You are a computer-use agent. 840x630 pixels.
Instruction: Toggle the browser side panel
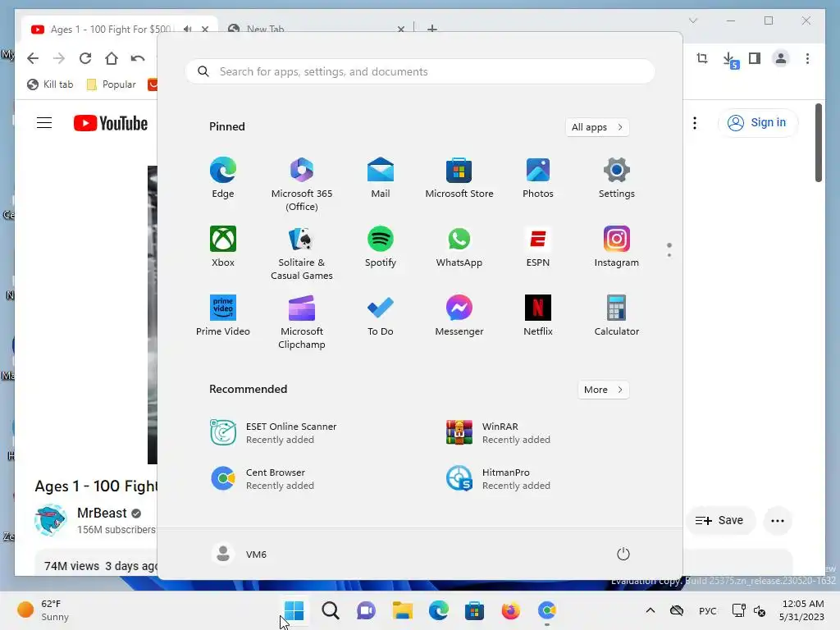point(755,58)
